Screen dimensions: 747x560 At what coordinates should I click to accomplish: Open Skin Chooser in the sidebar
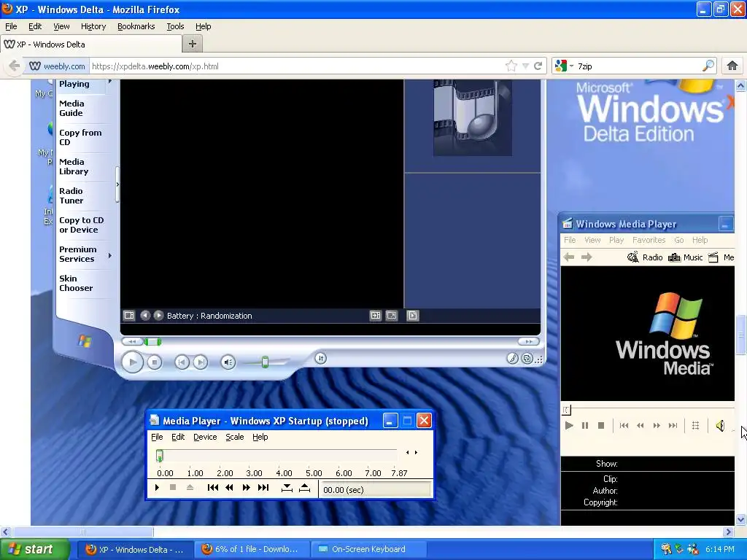point(76,284)
